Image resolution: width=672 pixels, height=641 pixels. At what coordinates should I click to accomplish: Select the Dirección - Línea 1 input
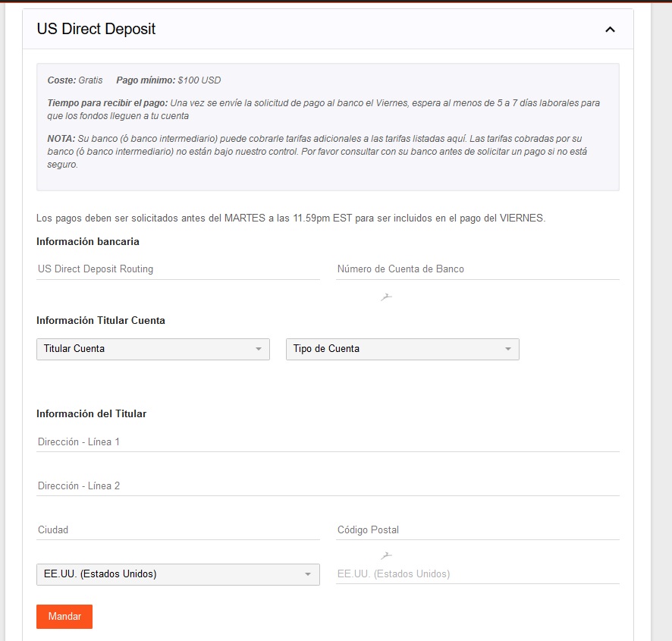pos(328,441)
